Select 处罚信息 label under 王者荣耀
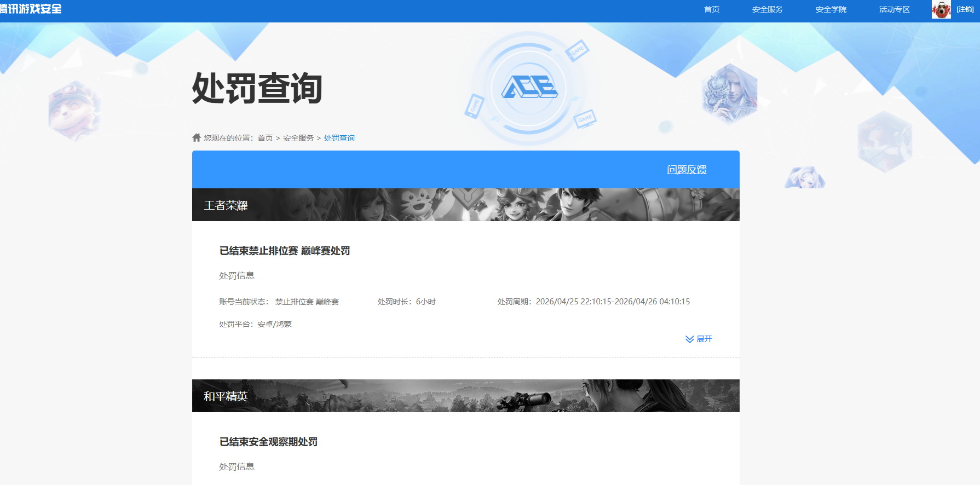The image size is (980, 485). (x=237, y=275)
